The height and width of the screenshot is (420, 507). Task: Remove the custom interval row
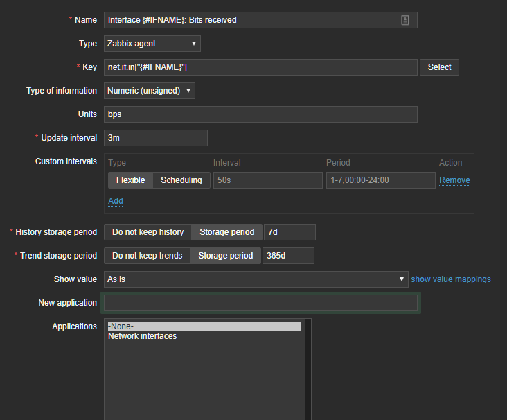point(454,180)
